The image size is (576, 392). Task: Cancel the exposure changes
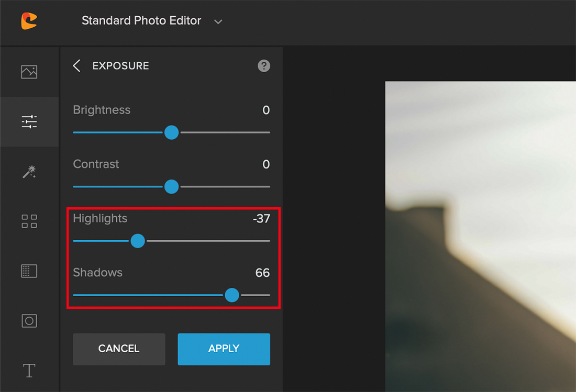click(x=119, y=349)
